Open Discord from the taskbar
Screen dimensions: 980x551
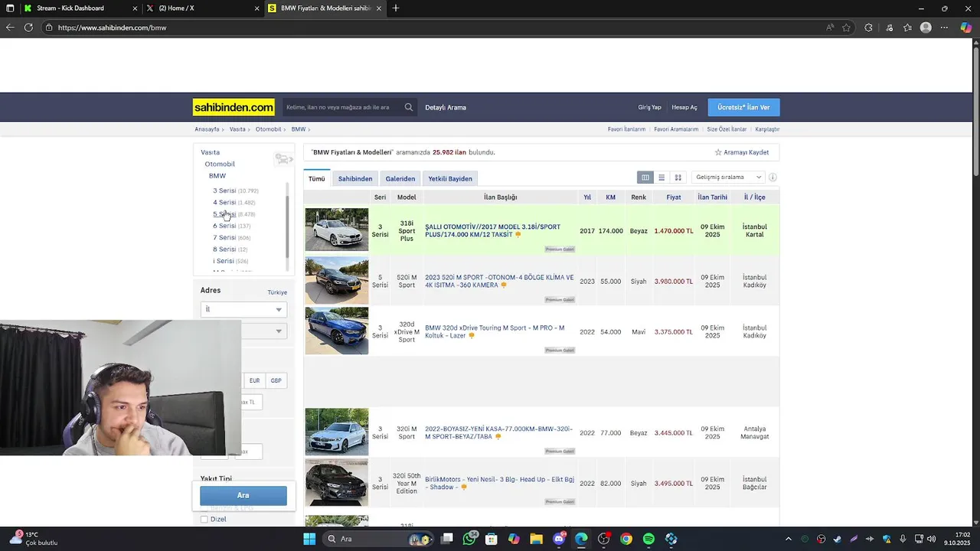559,539
